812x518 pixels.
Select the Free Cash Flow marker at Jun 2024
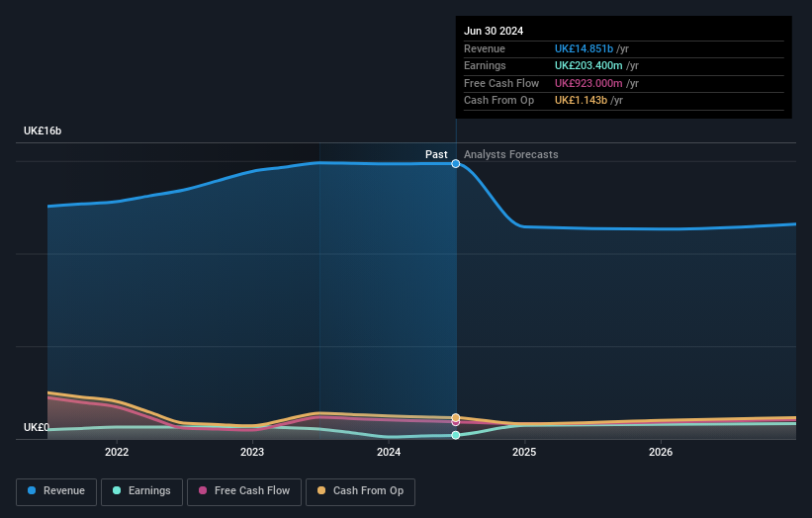click(456, 423)
